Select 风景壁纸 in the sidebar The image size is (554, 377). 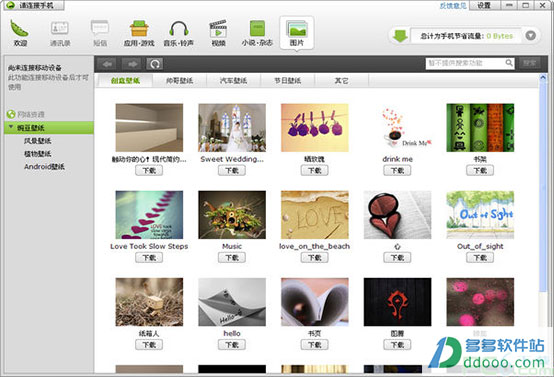[x=37, y=141]
